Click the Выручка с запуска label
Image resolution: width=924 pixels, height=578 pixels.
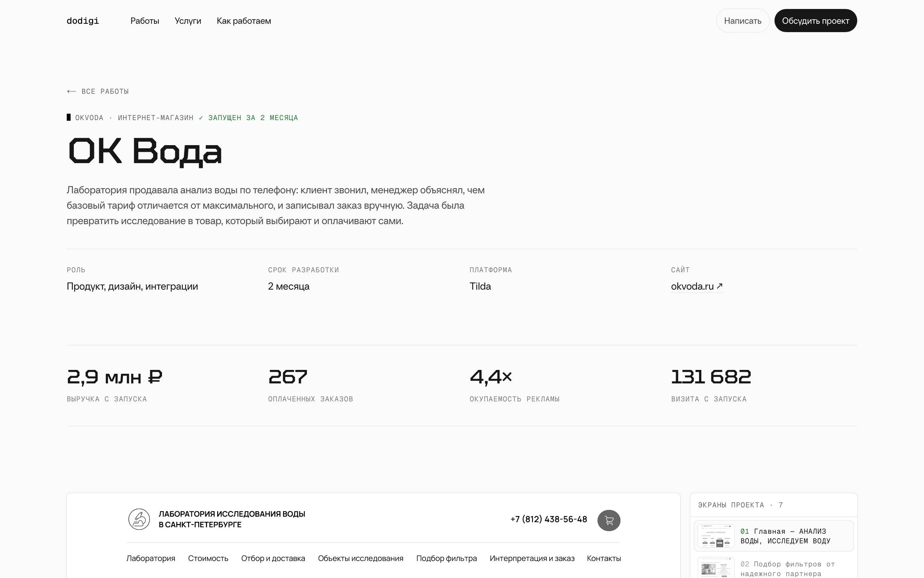[x=107, y=399]
